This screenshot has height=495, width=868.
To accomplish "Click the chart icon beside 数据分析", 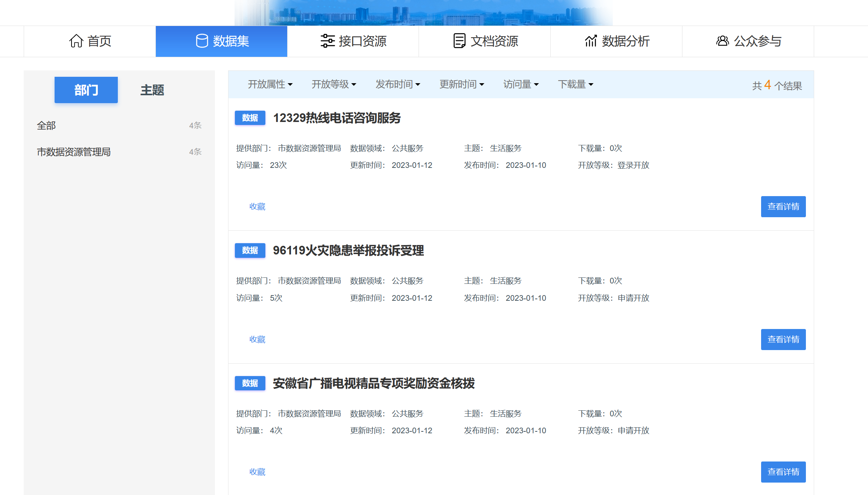I will click(591, 41).
